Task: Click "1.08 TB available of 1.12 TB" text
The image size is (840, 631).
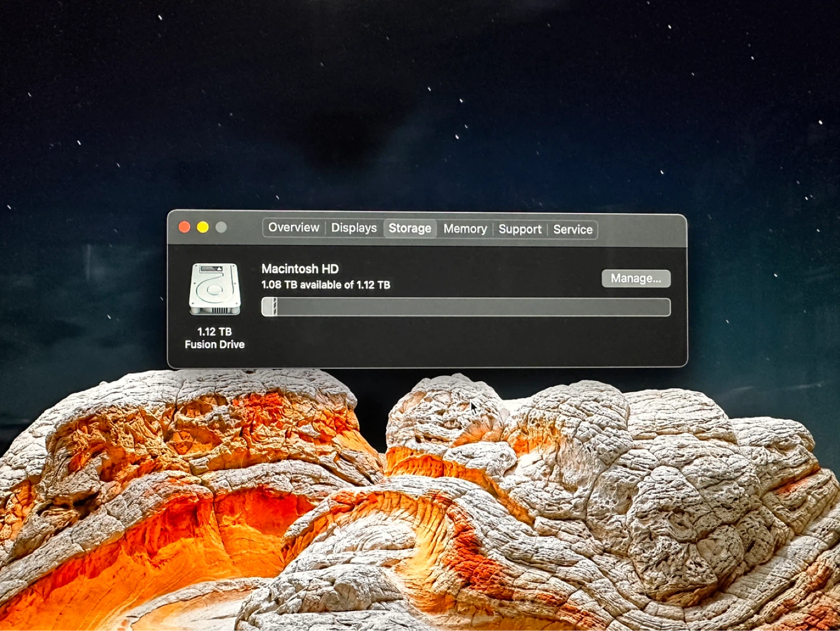Action: click(325, 285)
